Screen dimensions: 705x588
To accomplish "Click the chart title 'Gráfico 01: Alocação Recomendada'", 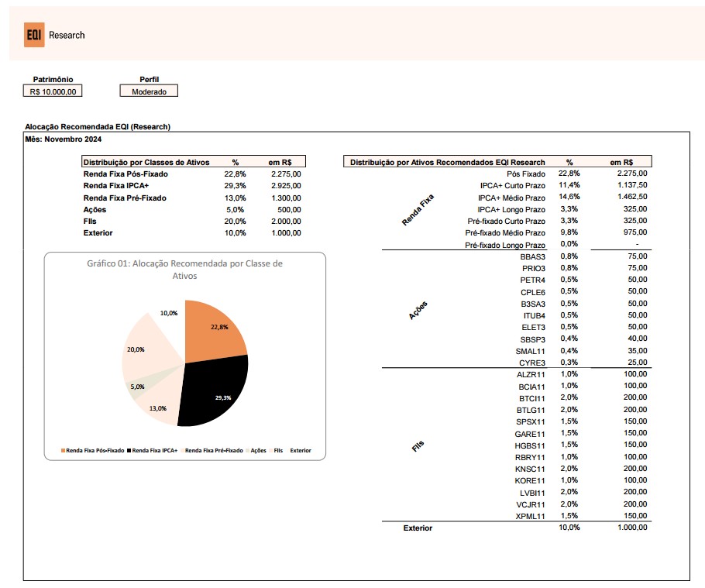I will pyautogui.click(x=185, y=270).
